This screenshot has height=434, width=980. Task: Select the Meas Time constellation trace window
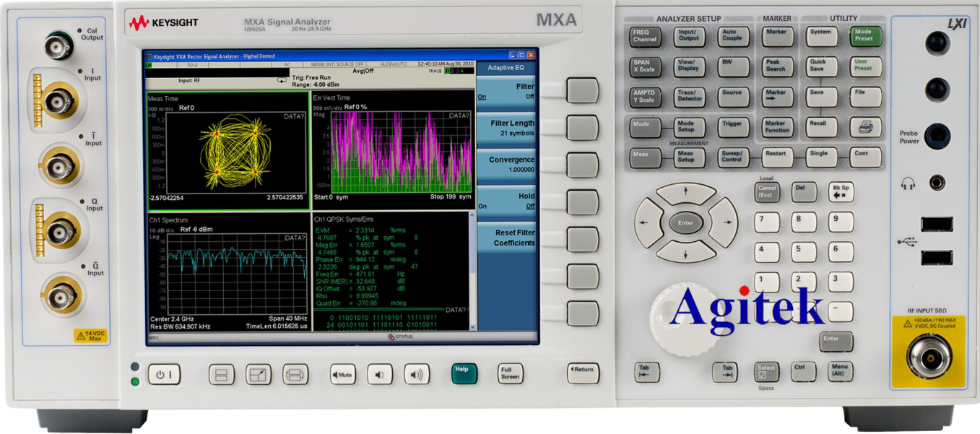[227, 150]
